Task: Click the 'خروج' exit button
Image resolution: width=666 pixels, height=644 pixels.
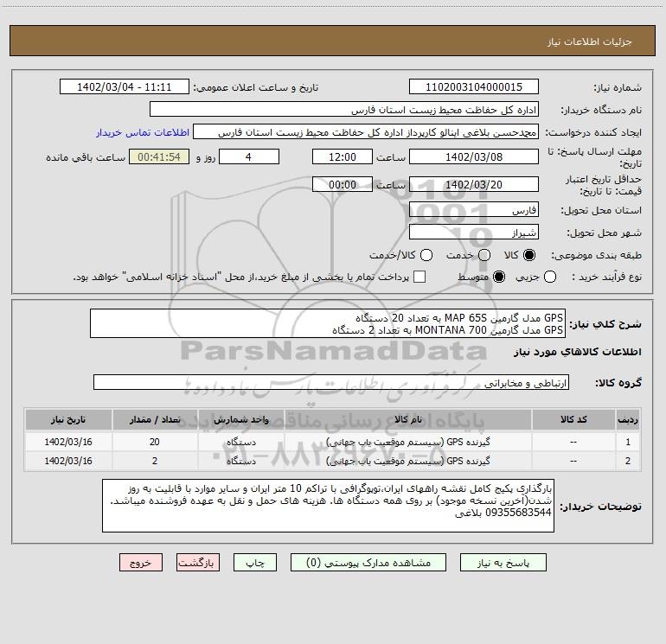Action: tap(141, 563)
